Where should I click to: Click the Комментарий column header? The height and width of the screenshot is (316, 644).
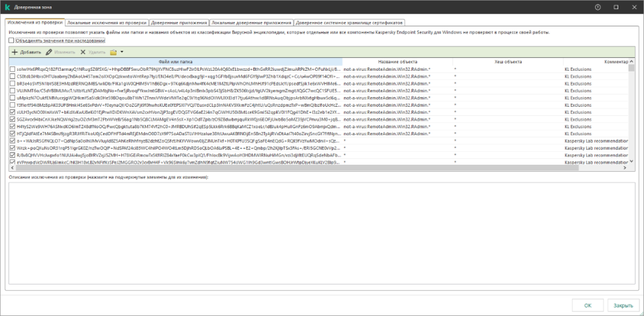[x=596, y=62]
